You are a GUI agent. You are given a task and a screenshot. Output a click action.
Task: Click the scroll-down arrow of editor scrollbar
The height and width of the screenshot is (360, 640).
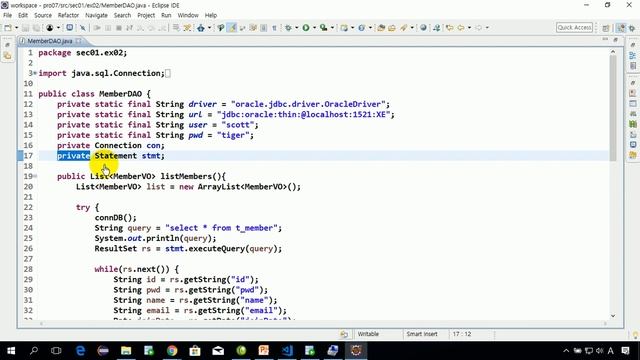click(x=613, y=316)
